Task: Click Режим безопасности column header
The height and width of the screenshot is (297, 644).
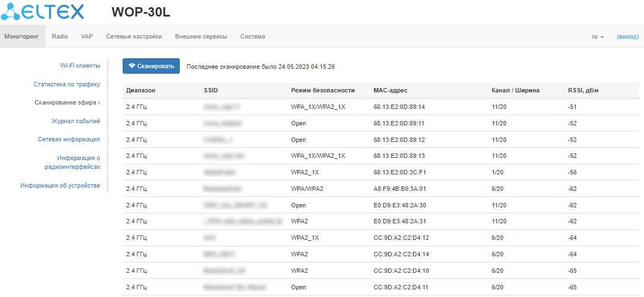Action: [x=323, y=90]
